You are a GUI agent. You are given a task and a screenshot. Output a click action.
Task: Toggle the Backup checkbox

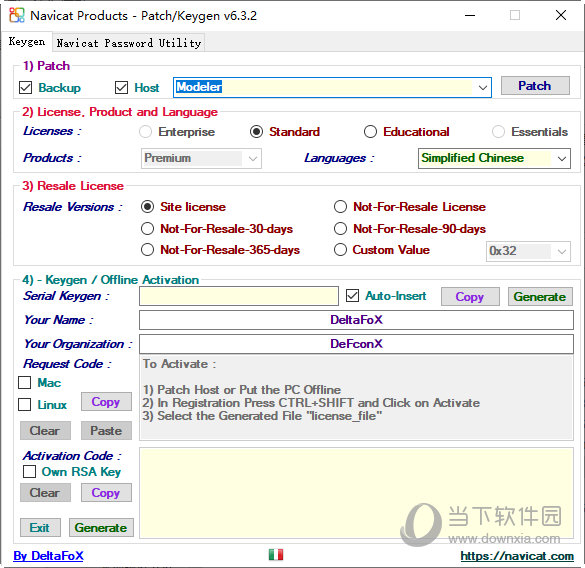[25, 88]
